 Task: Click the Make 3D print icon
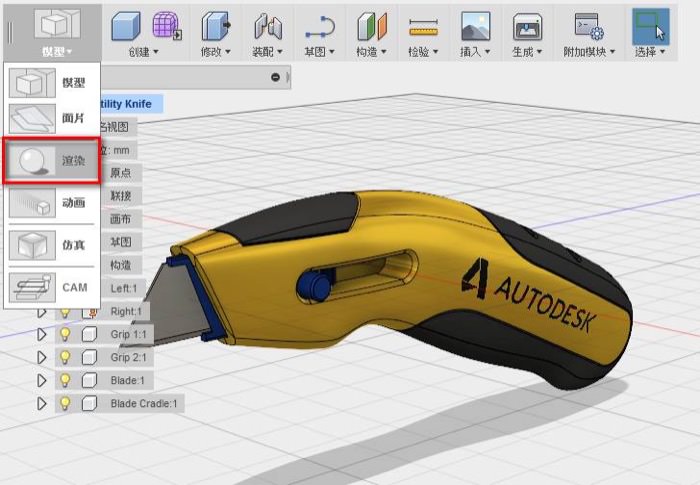[x=527, y=26]
